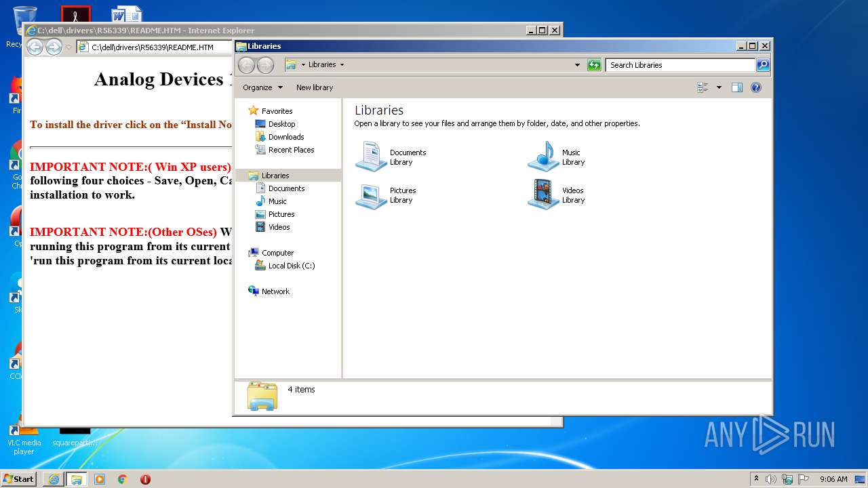
Task: Click the New library button
Action: (x=315, y=87)
